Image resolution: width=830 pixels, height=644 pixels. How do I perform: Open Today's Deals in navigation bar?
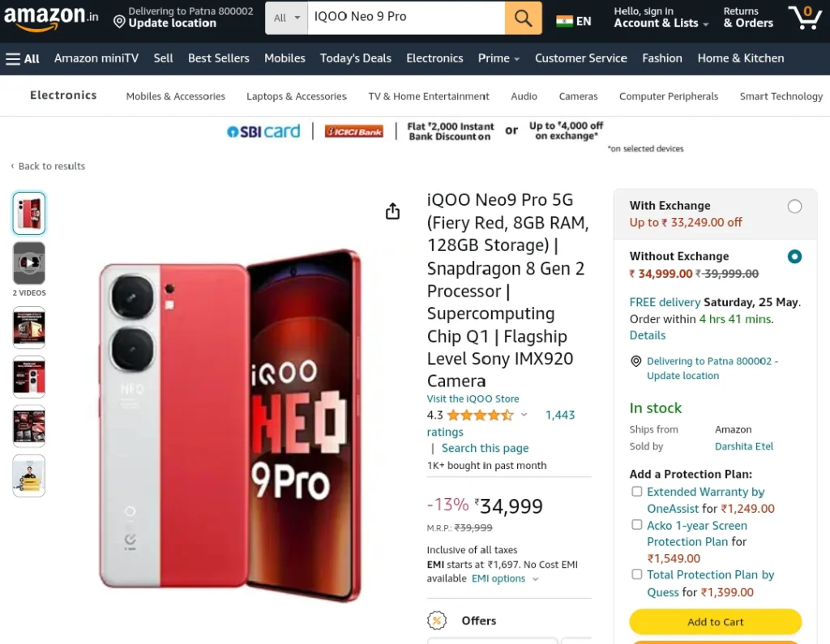(x=355, y=58)
